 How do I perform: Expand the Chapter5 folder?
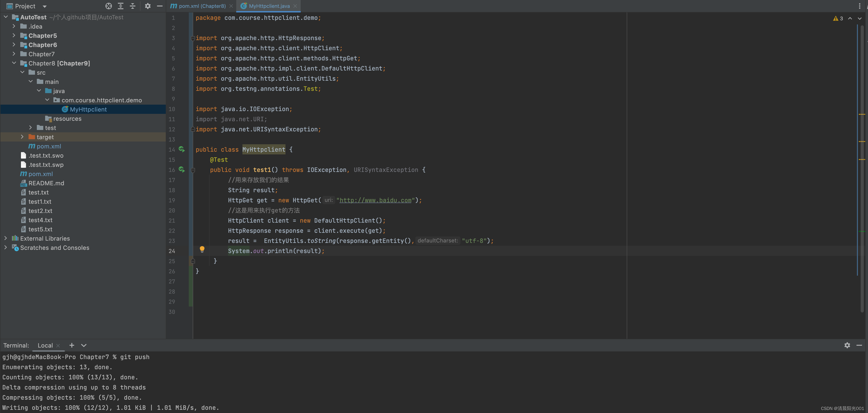point(14,35)
